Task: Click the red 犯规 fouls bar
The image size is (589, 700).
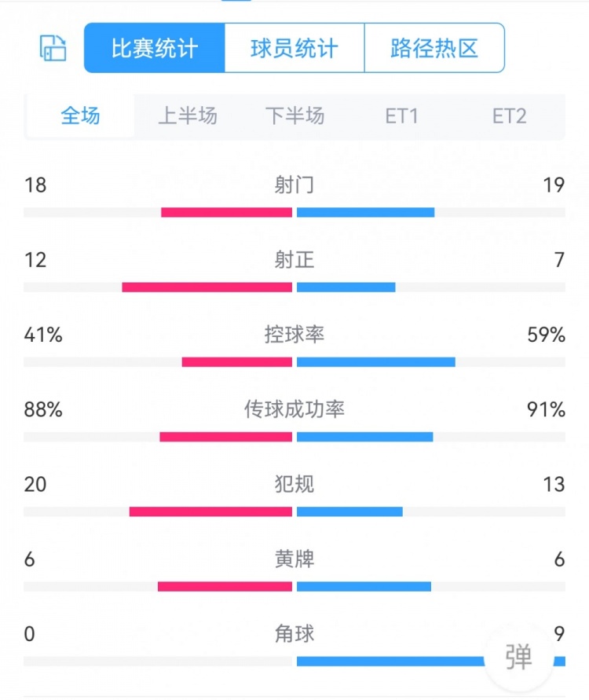Action: [210, 512]
